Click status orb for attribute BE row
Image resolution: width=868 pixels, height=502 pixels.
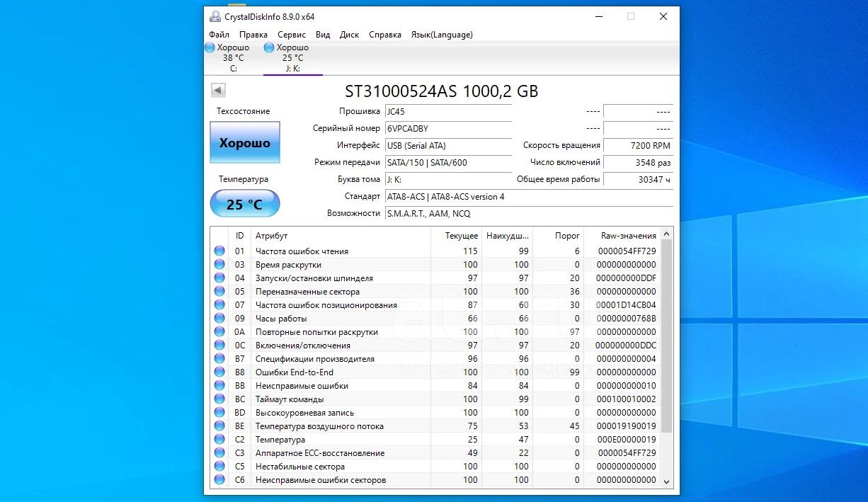(219, 426)
